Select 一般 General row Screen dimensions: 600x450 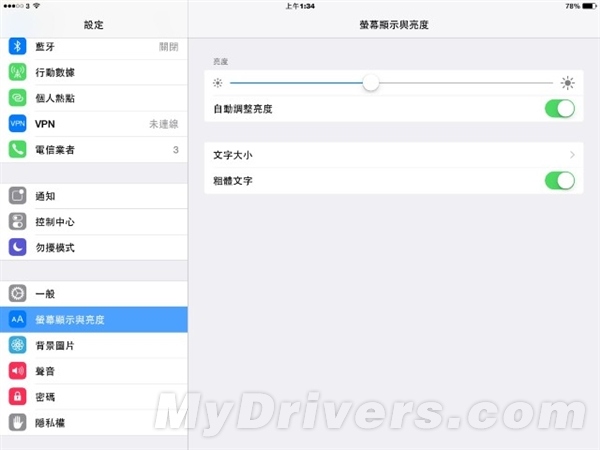[94, 293]
